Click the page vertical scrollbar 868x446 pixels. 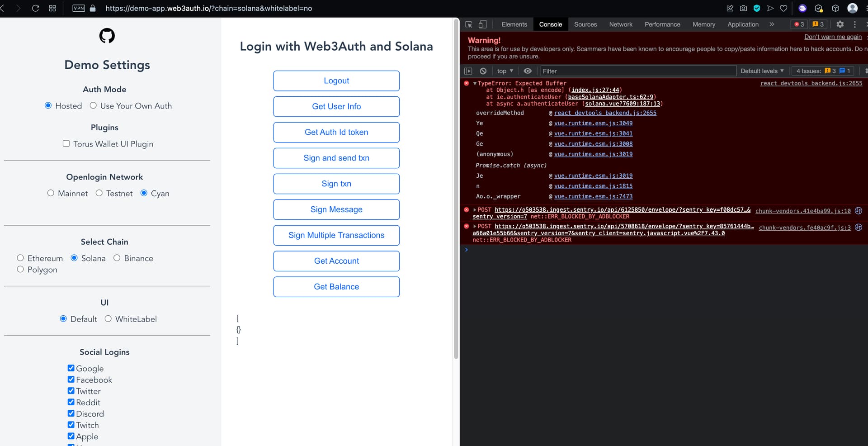456,190
